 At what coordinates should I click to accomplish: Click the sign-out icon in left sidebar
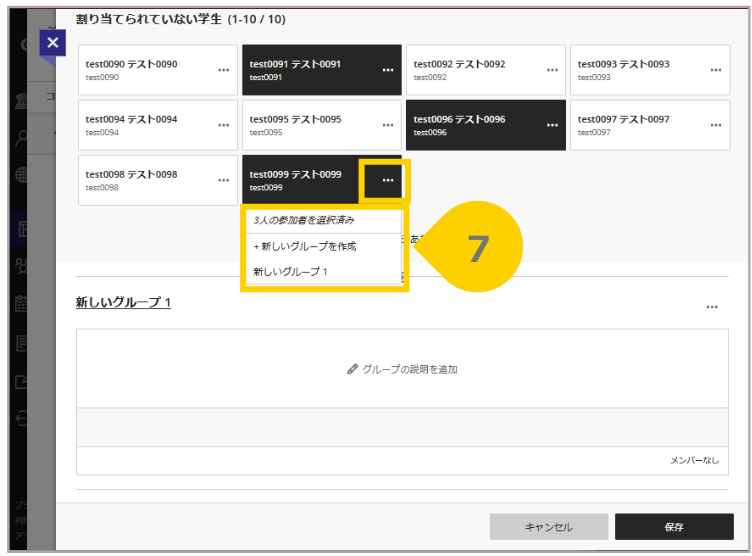21,419
